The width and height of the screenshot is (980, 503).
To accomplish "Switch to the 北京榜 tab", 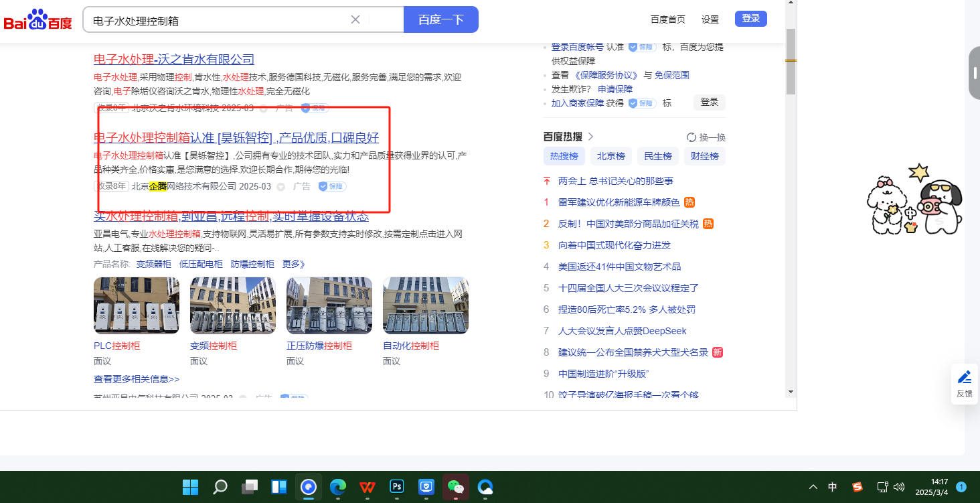I will point(611,156).
